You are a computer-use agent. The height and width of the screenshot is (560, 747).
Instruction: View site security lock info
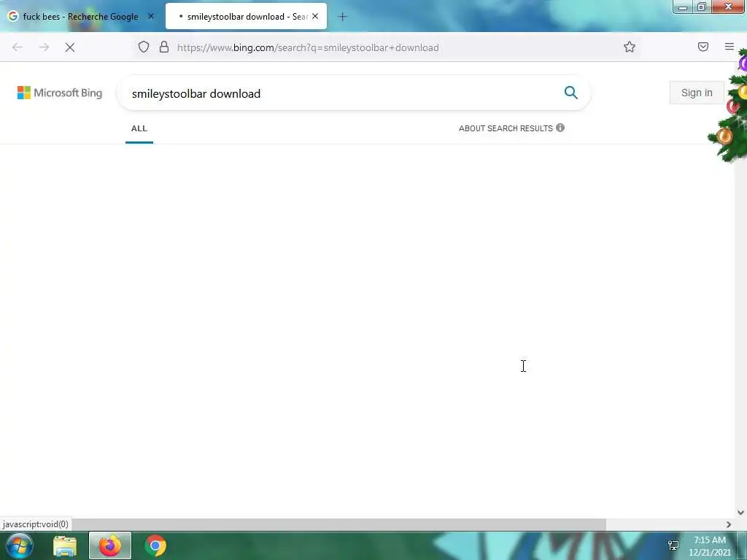164,47
